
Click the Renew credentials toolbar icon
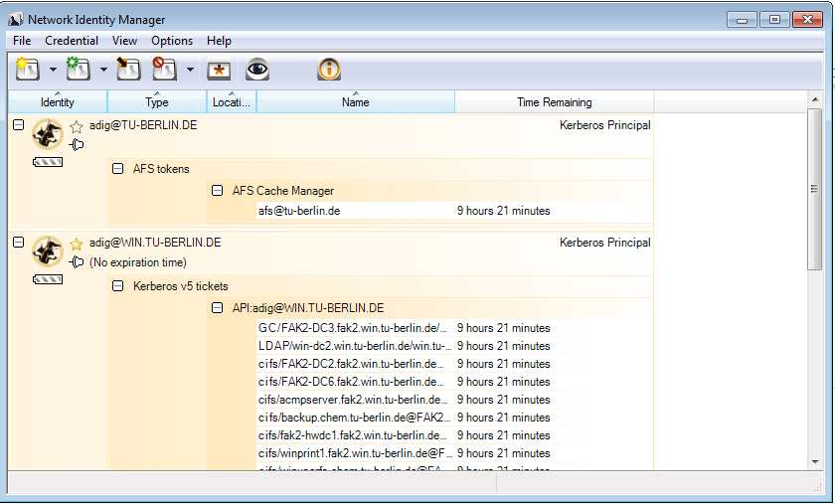click(78, 69)
